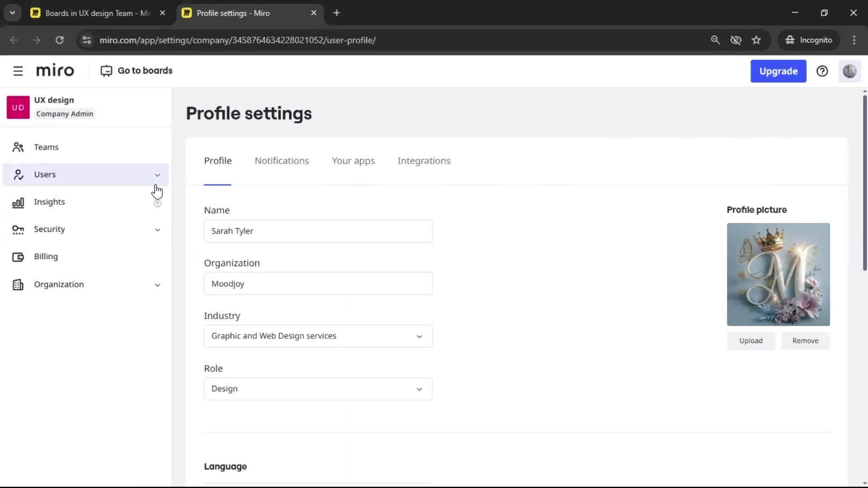Close the Profile settings tab
Screen dimensions: 868x488
point(314,13)
